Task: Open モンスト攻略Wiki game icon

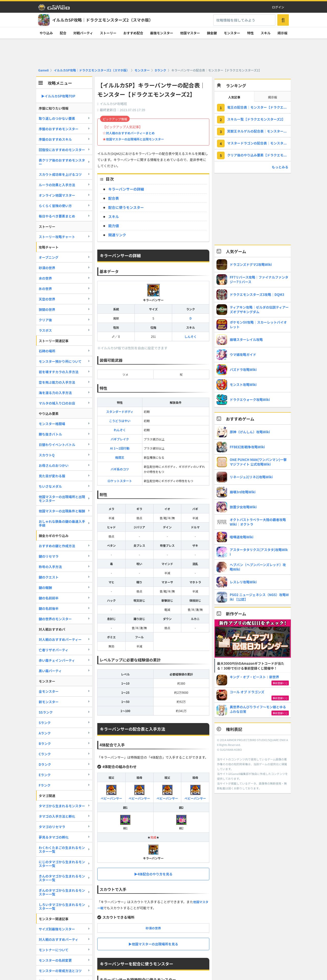Action: click(222, 385)
